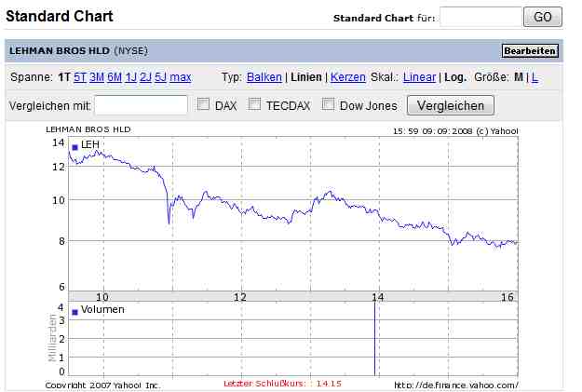Click the LEHMAN BROS HLD header title
Image resolution: width=582 pixels, height=392 pixels.
(60, 51)
